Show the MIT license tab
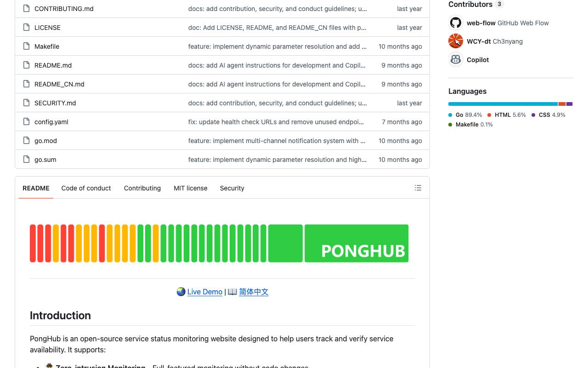This screenshot has height=368, width=588. click(x=191, y=188)
